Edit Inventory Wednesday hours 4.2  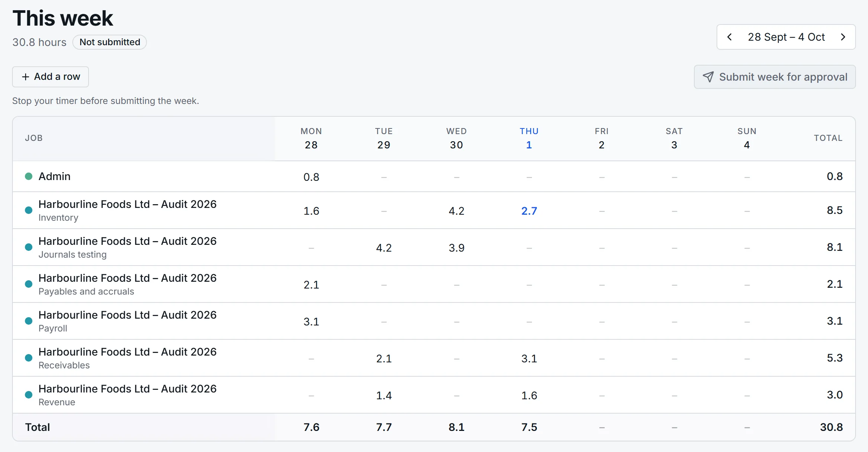click(457, 211)
